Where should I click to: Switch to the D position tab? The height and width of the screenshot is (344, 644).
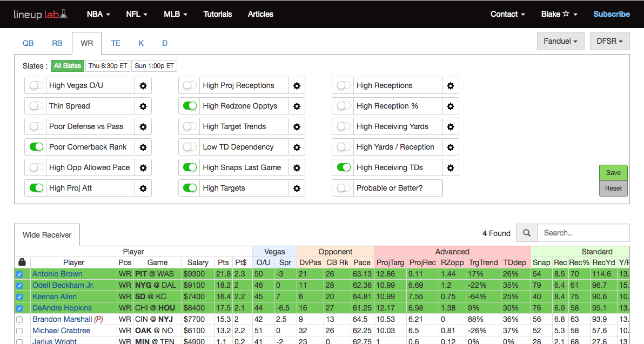click(x=165, y=43)
